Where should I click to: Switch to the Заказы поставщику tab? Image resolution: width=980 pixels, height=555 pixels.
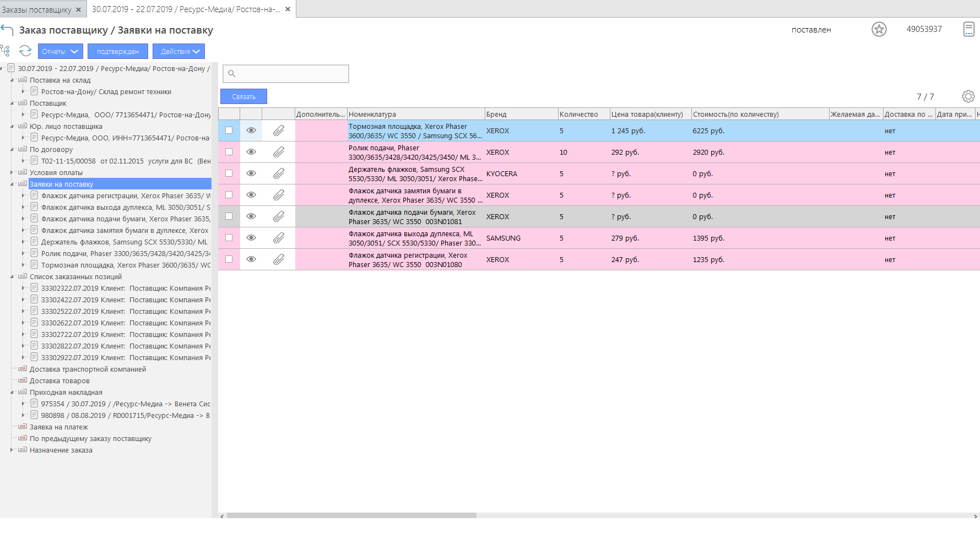pyautogui.click(x=36, y=9)
